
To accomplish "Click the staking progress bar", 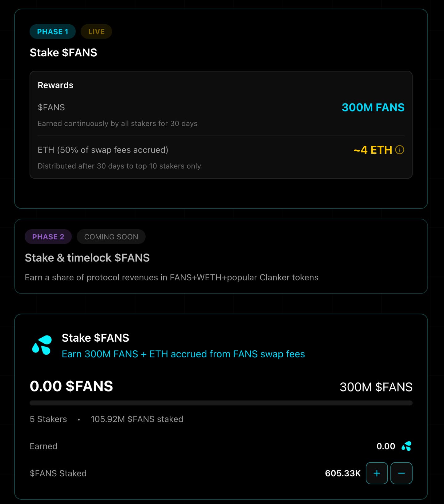I will tap(221, 403).
